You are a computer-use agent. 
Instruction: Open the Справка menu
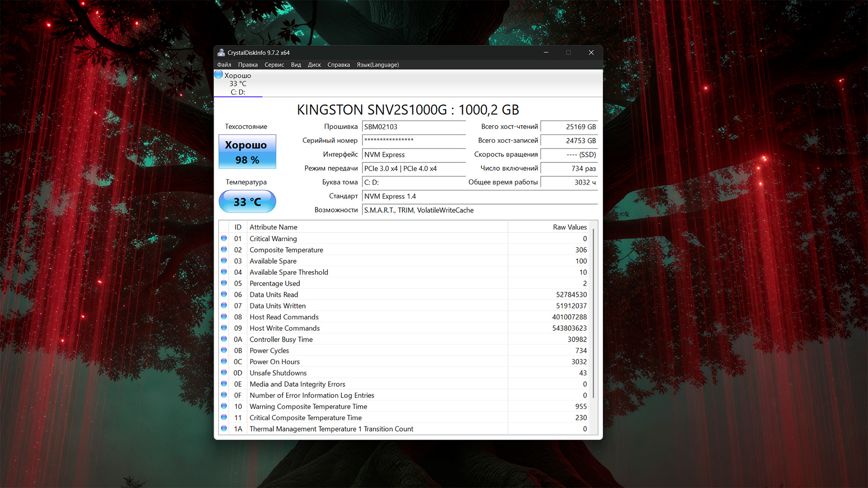338,65
